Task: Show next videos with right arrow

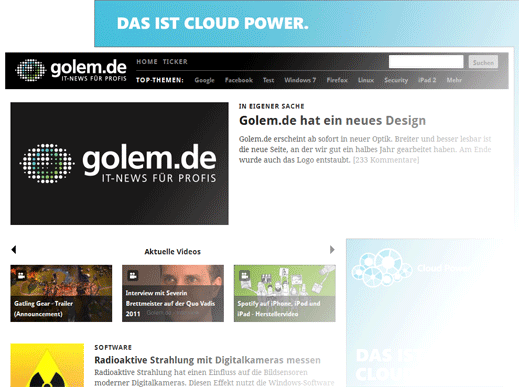Action: 332,250
